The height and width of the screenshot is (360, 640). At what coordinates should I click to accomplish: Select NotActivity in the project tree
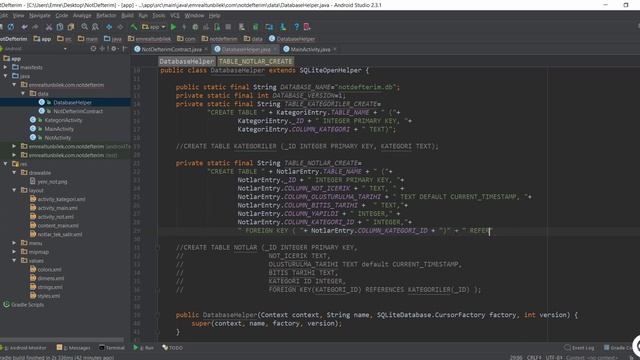[58, 138]
